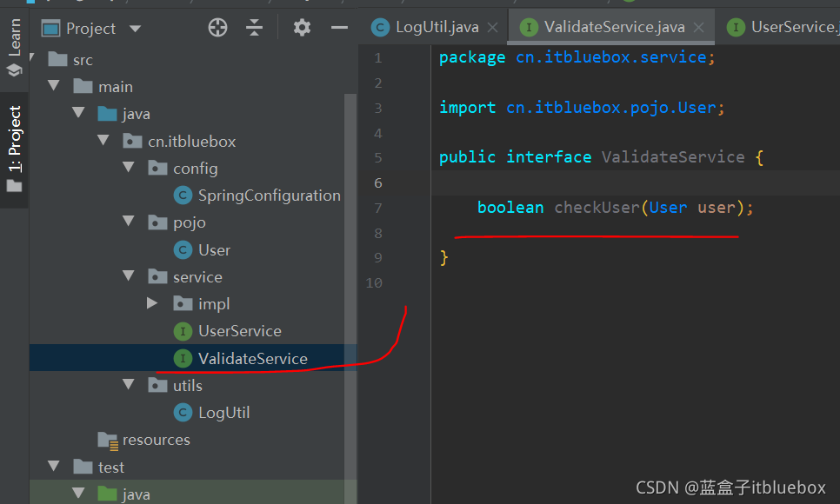Collapse the java folder under test
The width and height of the screenshot is (840, 504).
point(78,493)
